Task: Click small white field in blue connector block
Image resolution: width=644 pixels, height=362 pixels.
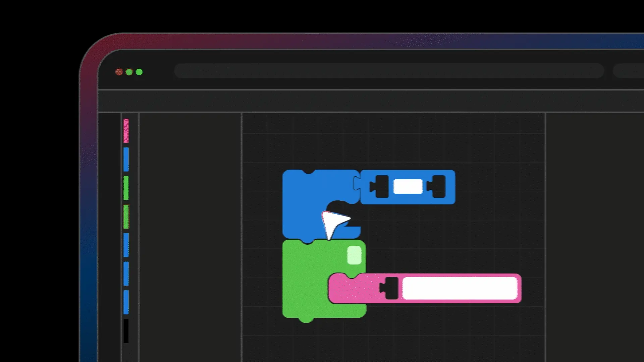Action: coord(408,187)
